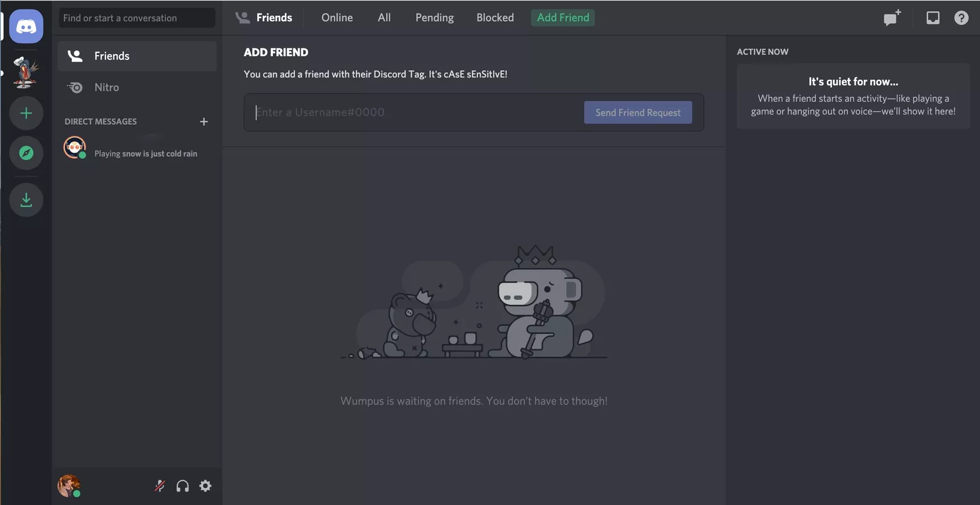Click the Help question mark icon
The width and height of the screenshot is (980, 505).
tap(961, 18)
